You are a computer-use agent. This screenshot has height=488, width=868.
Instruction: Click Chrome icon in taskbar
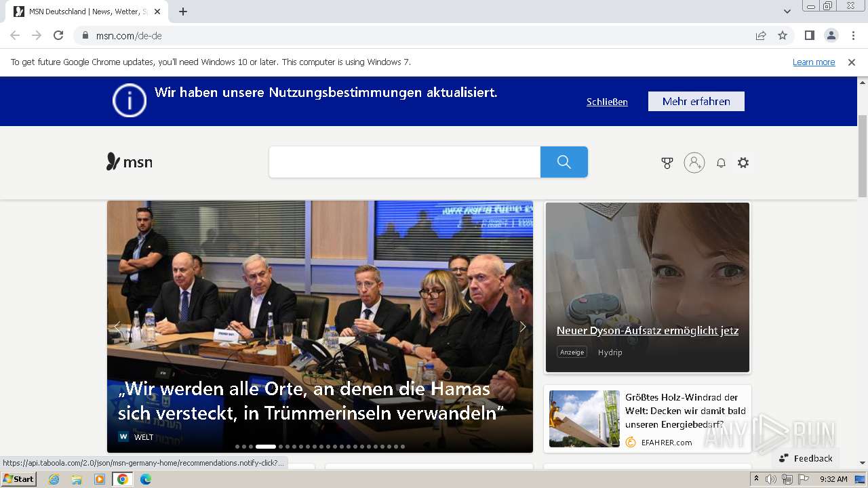click(123, 479)
